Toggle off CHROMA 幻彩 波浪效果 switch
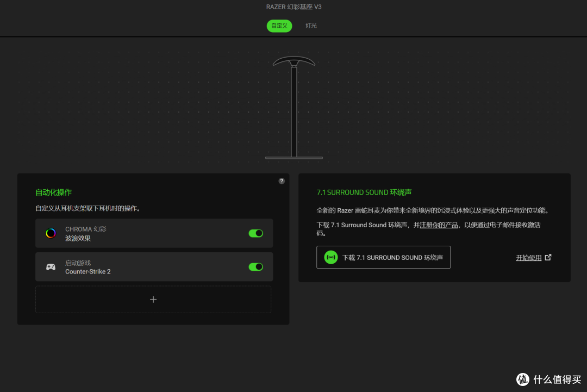Viewport: 587px width, 392px height. coord(256,233)
